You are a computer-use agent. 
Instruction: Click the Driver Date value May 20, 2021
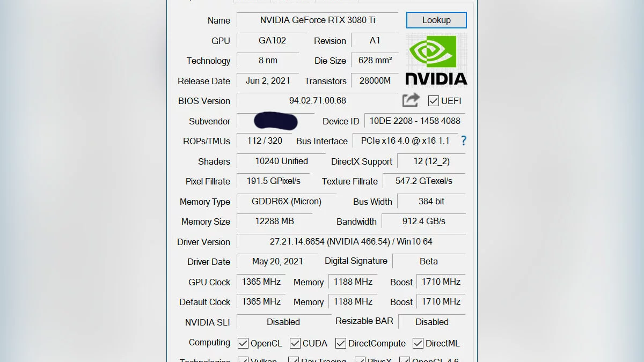277,262
